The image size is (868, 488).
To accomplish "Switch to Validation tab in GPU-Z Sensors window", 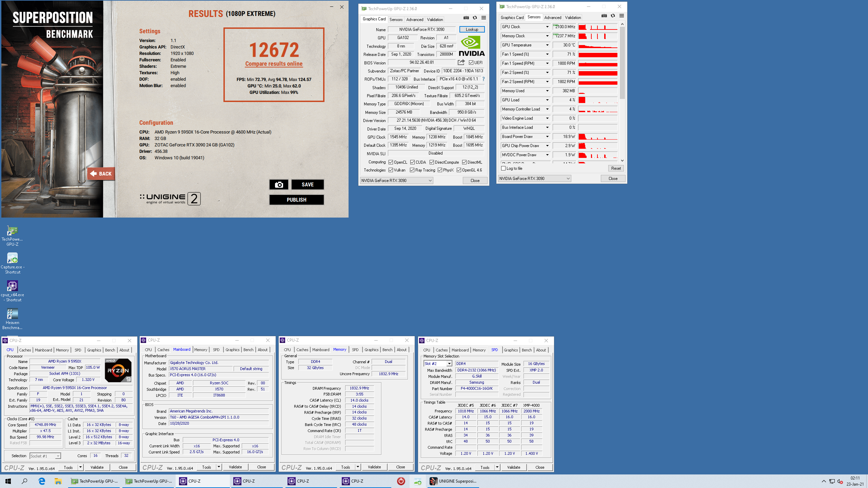I will click(573, 18).
